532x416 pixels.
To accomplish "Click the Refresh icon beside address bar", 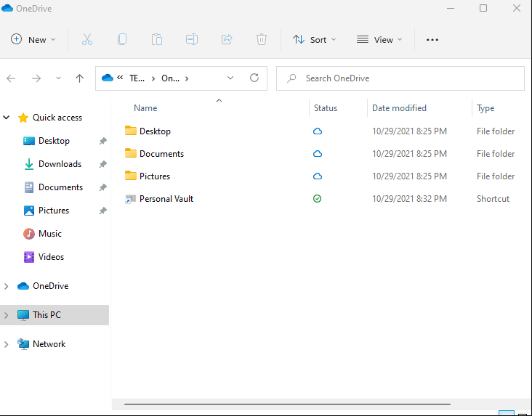I will pos(254,78).
